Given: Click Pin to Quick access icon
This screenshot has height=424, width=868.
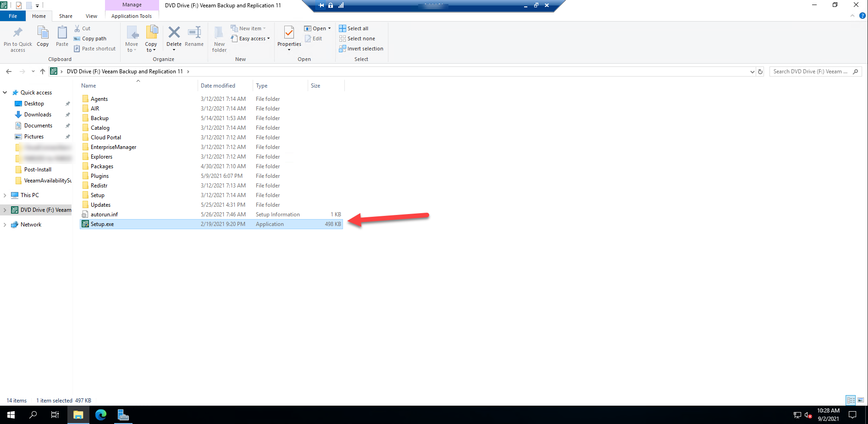Looking at the screenshot, I should (x=18, y=33).
